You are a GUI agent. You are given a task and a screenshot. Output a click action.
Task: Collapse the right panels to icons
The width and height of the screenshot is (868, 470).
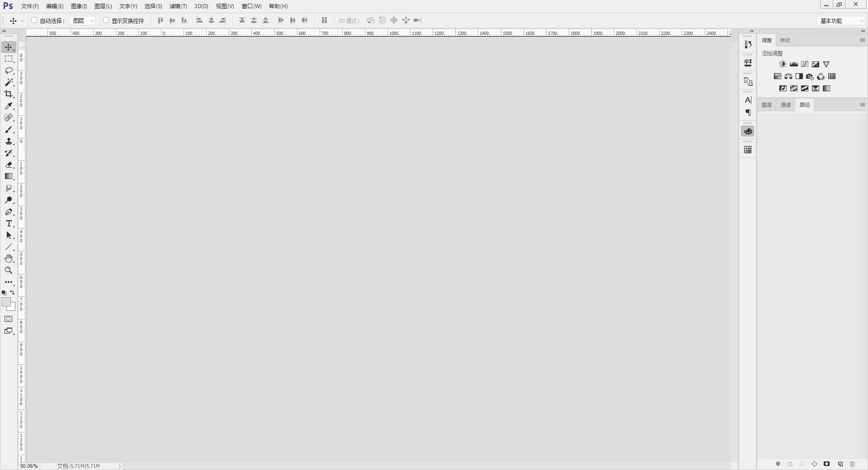click(x=863, y=31)
